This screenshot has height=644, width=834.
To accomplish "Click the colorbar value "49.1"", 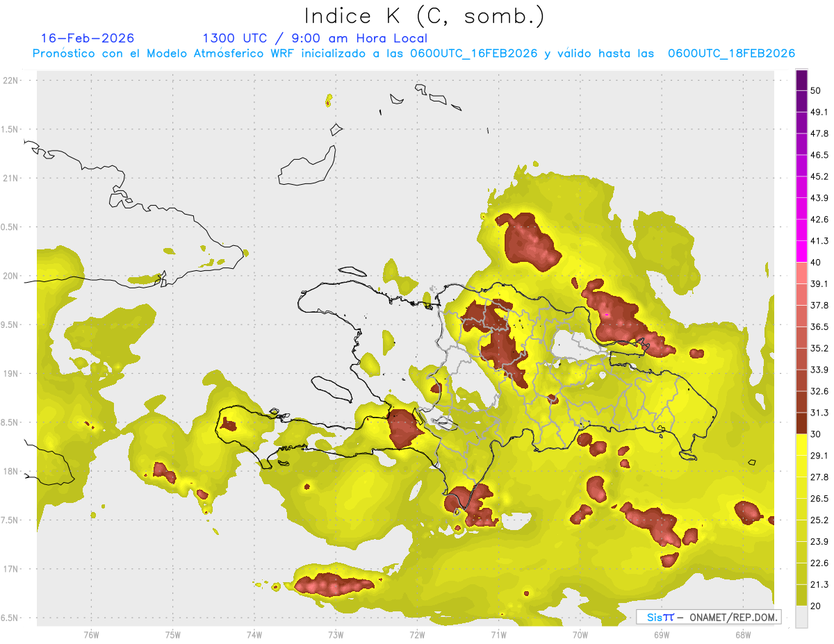I will pyautogui.click(x=819, y=112).
